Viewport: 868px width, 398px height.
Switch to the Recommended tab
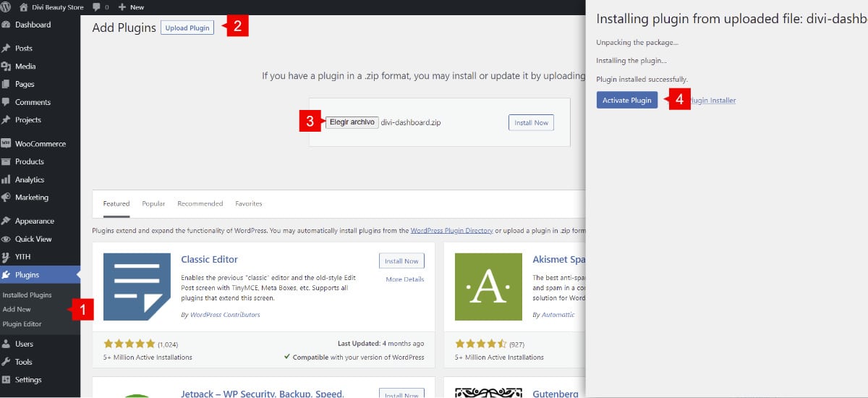pos(200,204)
